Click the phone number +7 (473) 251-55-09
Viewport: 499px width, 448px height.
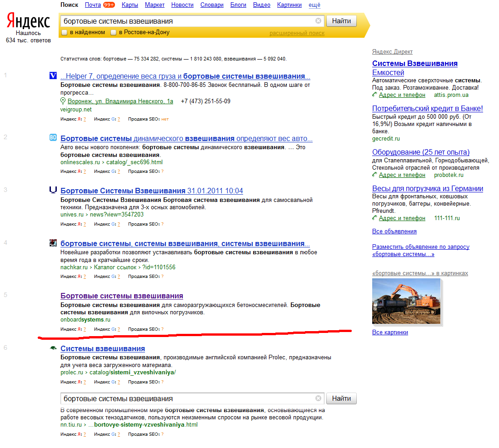coord(205,101)
